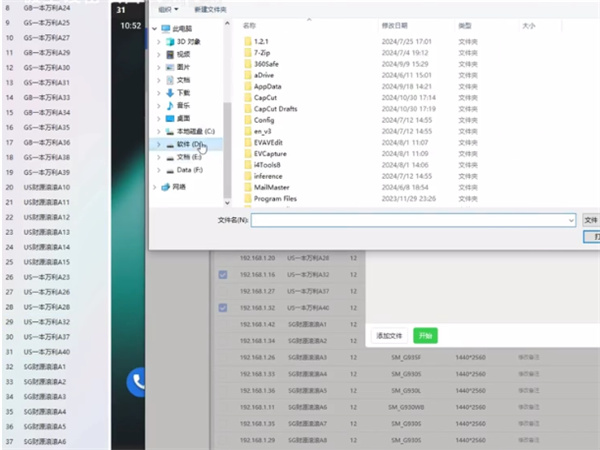
Task: Click the aDrive folder icon
Action: tap(248, 75)
